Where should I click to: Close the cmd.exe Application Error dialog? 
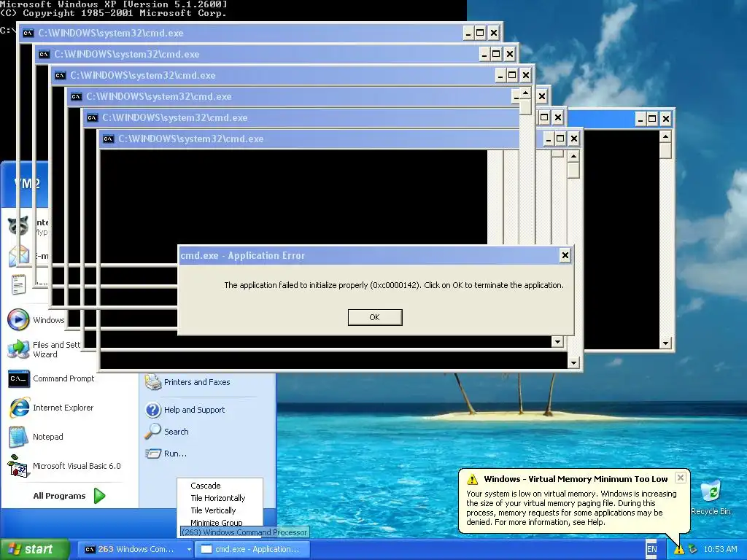[565, 255]
